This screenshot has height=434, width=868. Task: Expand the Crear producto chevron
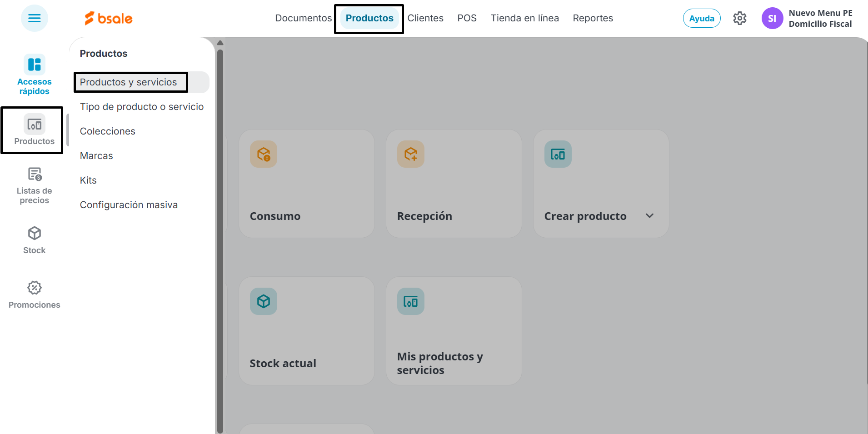coord(650,216)
